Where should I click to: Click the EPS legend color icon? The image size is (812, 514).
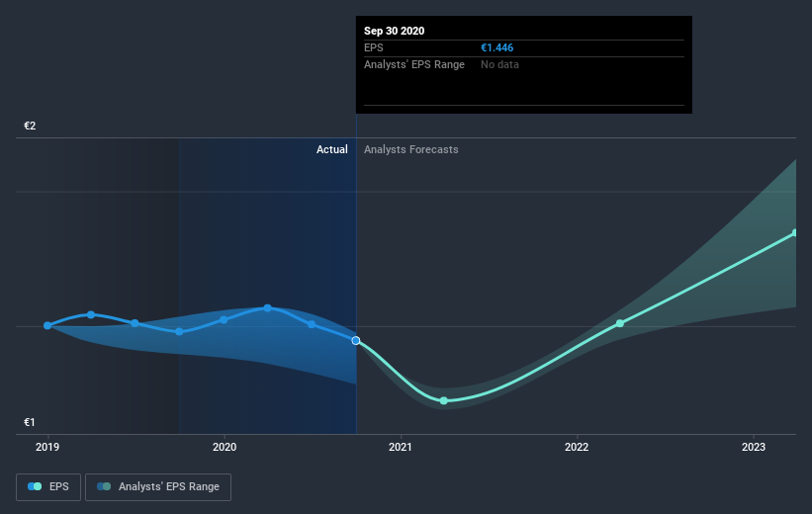[x=35, y=486]
